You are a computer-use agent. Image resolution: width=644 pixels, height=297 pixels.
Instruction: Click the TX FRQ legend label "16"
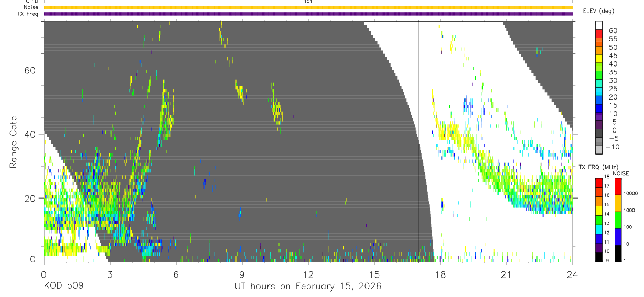(x=608, y=195)
